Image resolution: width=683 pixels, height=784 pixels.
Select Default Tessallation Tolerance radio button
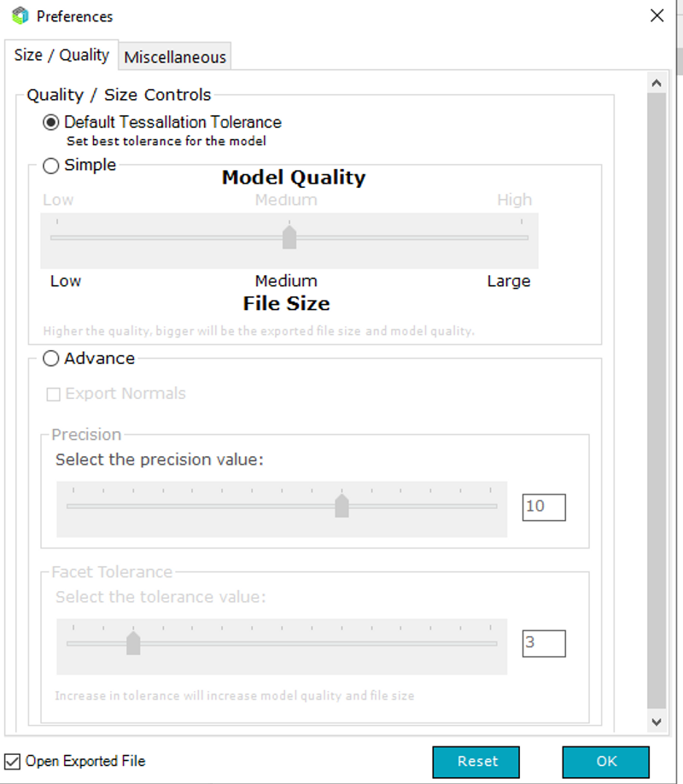tap(51, 122)
